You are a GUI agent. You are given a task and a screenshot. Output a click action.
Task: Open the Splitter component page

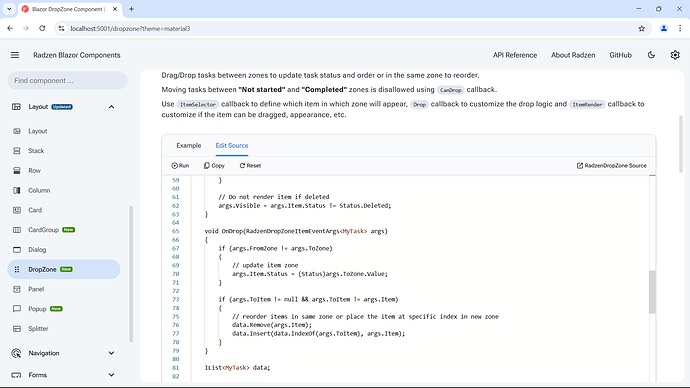pos(38,329)
